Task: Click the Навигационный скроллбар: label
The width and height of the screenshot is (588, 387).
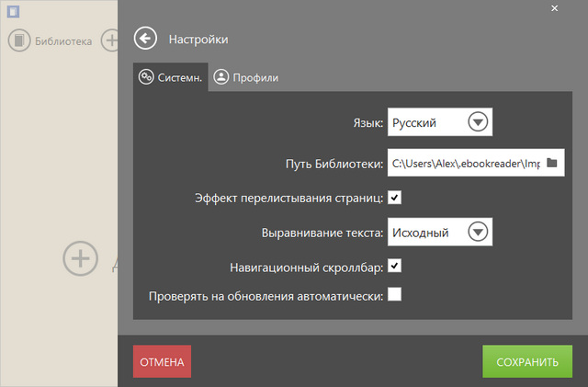Action: point(306,267)
